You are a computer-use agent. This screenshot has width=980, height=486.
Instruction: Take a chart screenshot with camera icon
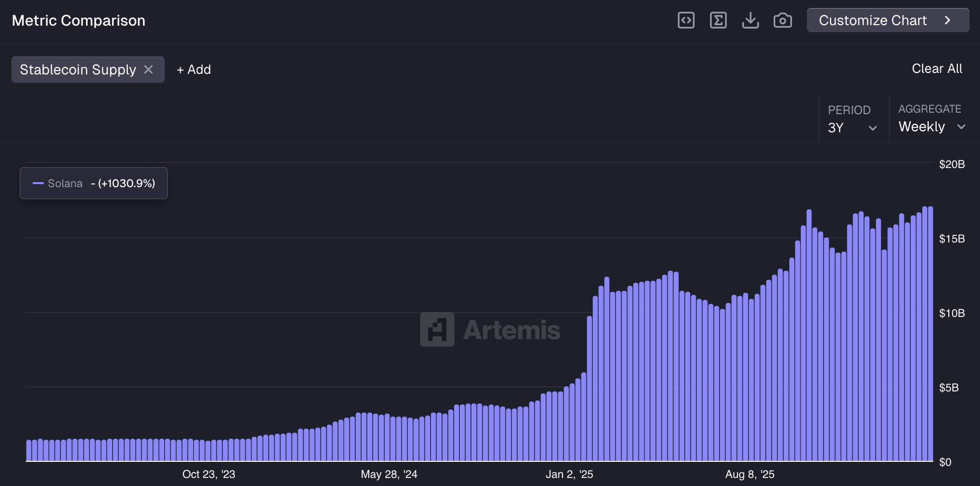coord(783,21)
